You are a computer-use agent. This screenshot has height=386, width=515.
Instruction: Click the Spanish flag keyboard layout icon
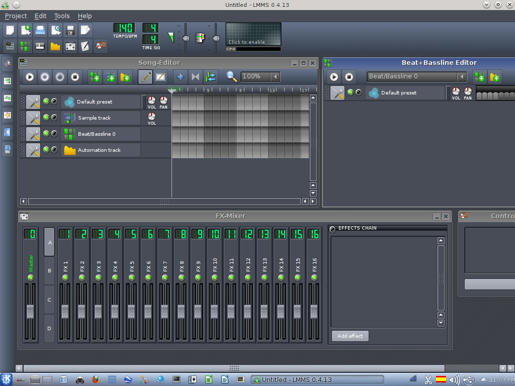tap(441, 379)
